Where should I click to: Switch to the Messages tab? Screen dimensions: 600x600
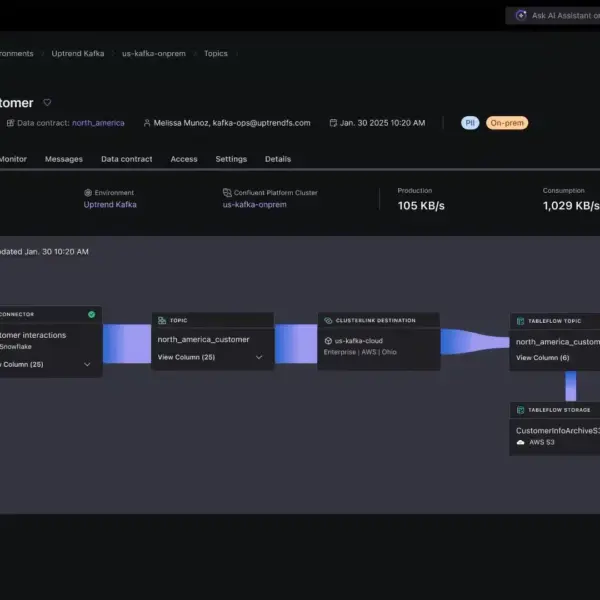coord(64,159)
